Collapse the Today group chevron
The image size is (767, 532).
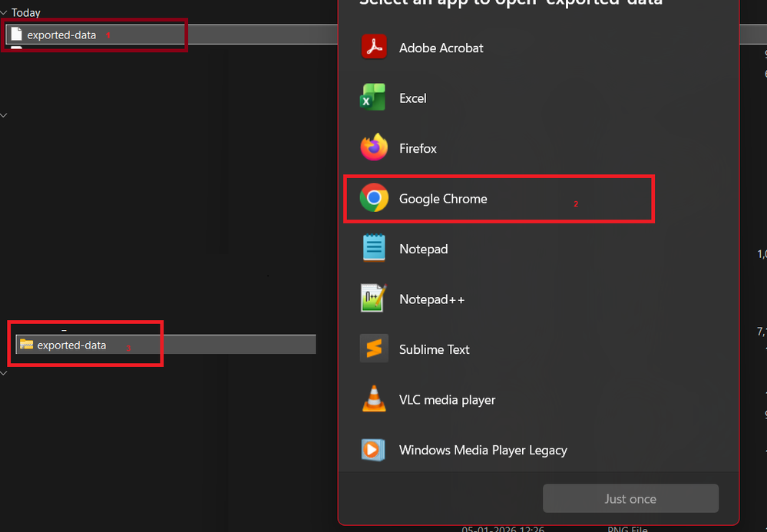pyautogui.click(x=4, y=13)
